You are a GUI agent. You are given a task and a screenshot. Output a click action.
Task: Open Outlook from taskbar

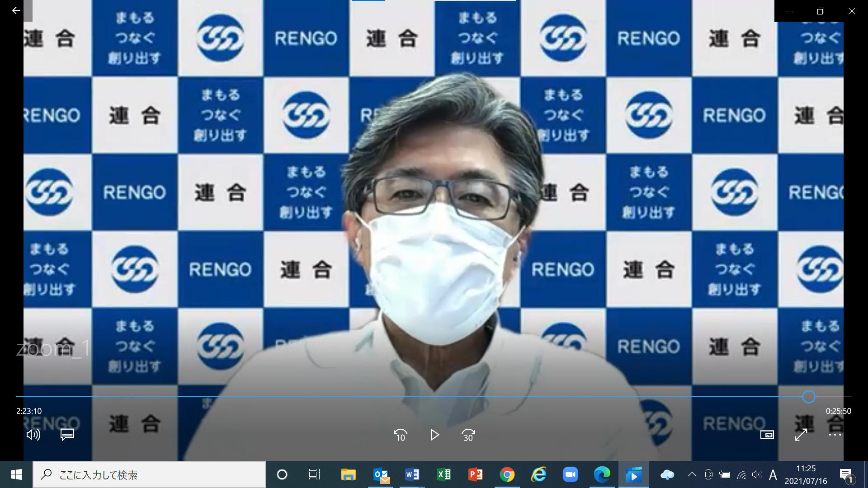tap(381, 474)
